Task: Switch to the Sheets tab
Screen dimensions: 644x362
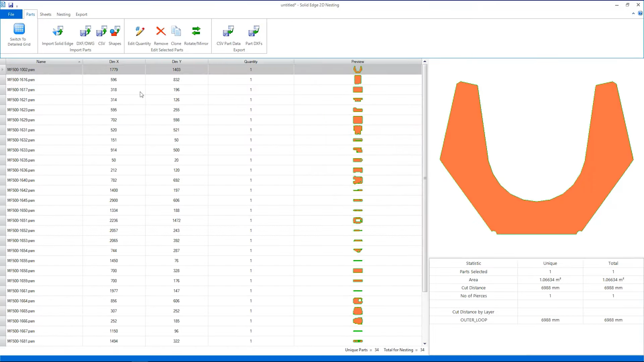Action: (46, 14)
